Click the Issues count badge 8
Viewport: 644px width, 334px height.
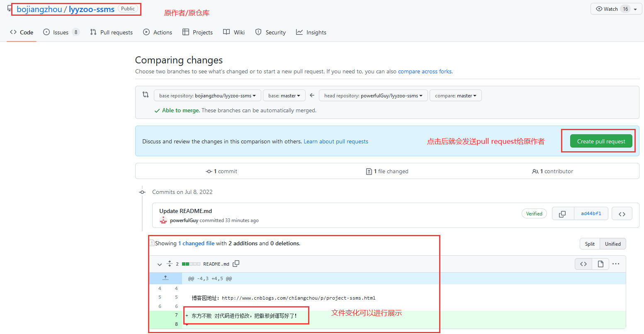(76, 32)
